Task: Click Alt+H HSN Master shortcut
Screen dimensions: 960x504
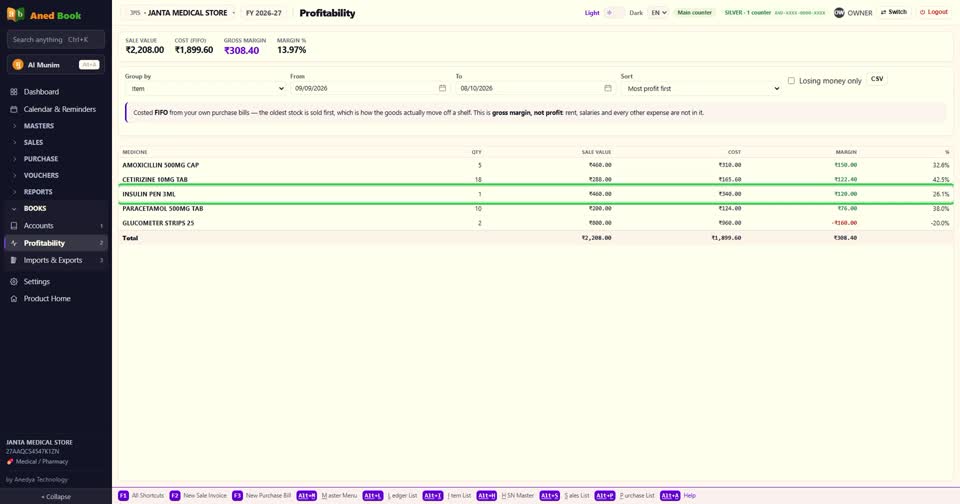Action: pyautogui.click(x=505, y=495)
